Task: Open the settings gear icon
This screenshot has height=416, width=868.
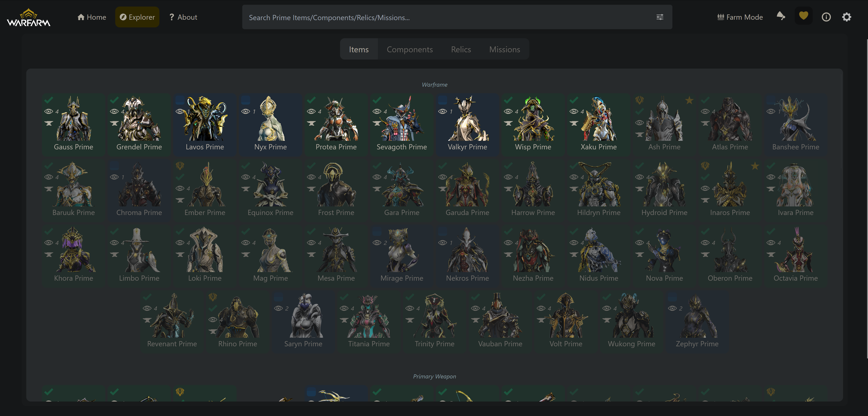Action: click(x=846, y=17)
